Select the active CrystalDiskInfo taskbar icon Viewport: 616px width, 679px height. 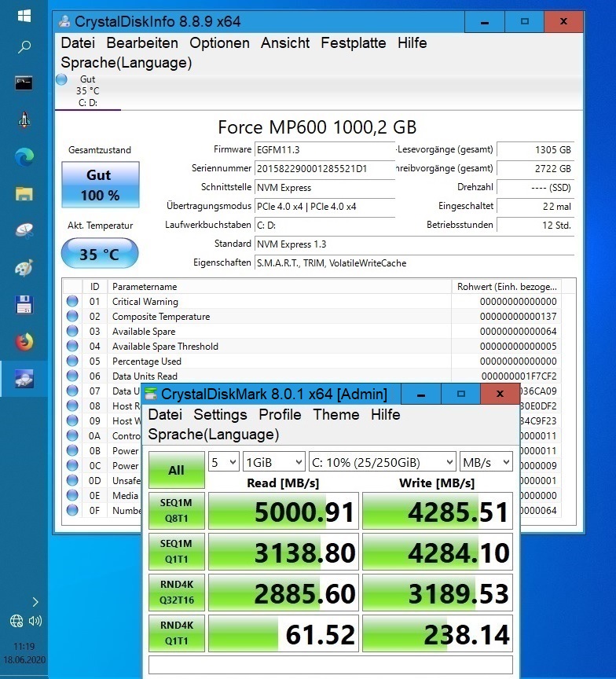[24, 379]
